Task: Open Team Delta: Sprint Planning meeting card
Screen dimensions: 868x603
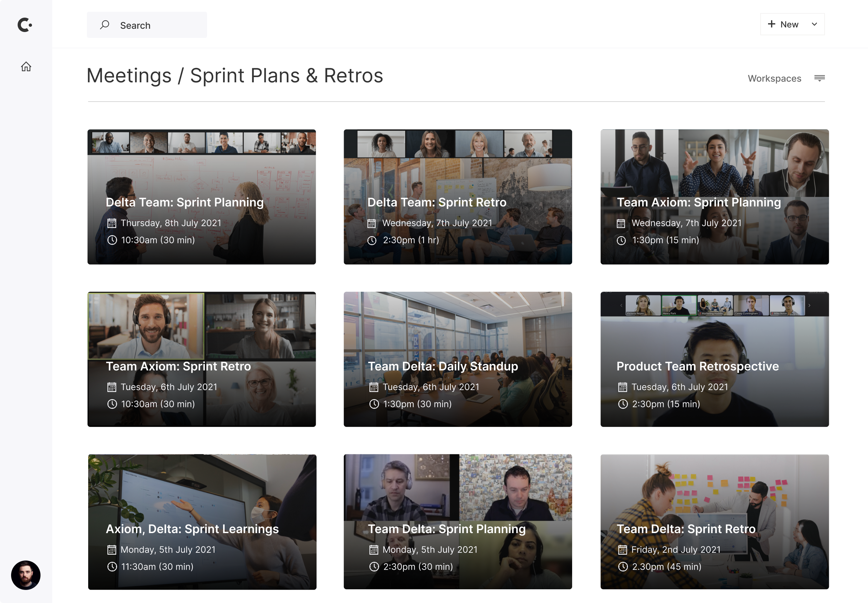Action: (458, 522)
